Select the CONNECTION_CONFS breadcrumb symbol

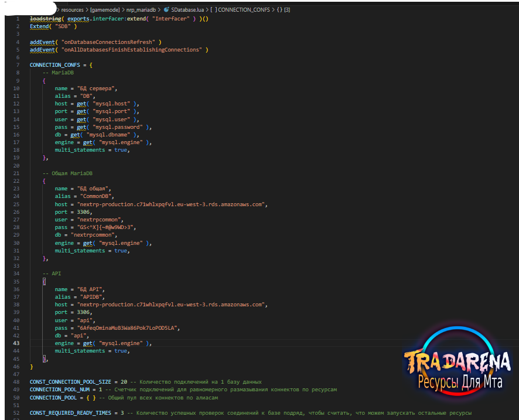(x=244, y=10)
